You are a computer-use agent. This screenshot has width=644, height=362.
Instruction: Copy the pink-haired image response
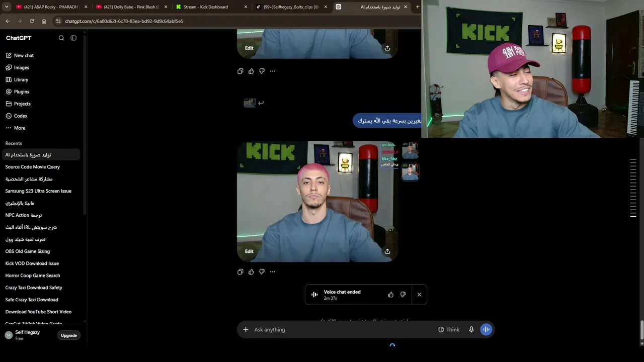click(x=240, y=271)
